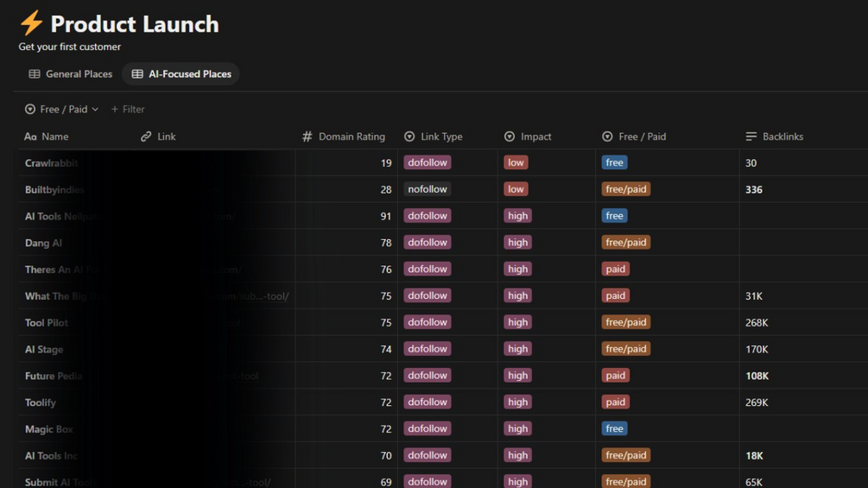This screenshot has width=868, height=488.
Task: Open the Toolify row
Action: (41, 402)
